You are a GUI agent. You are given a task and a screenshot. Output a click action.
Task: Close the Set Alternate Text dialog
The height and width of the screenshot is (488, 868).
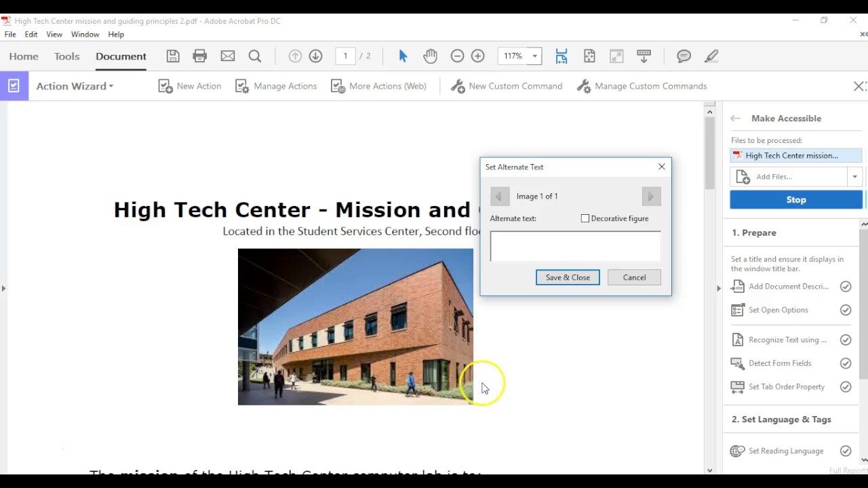(662, 167)
